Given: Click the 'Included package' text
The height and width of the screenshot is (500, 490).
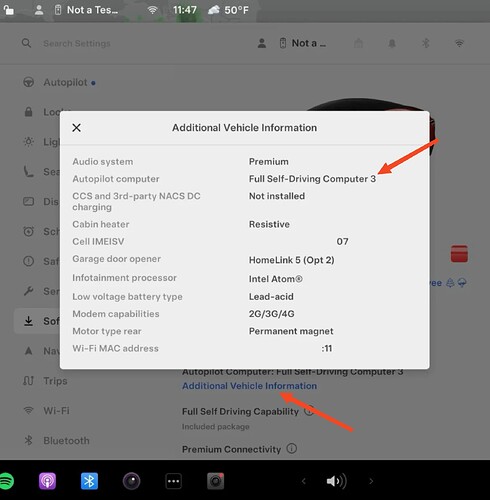Looking at the screenshot, I should point(216,427).
